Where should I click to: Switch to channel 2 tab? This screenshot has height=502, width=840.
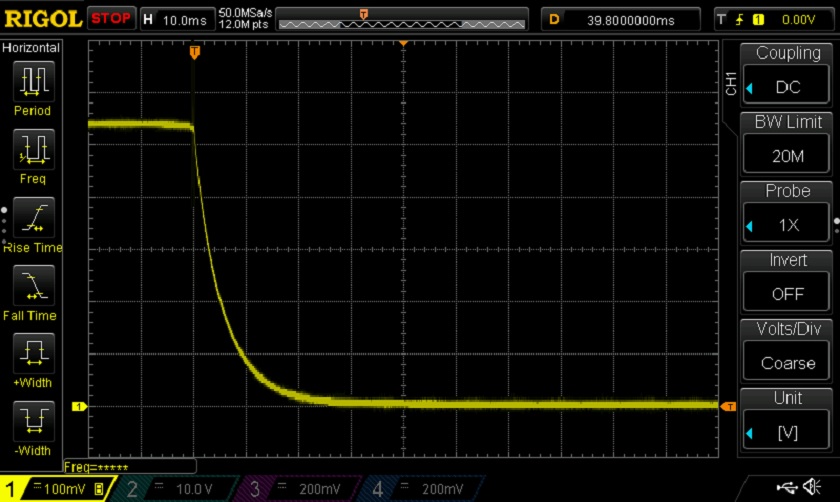coord(178,488)
